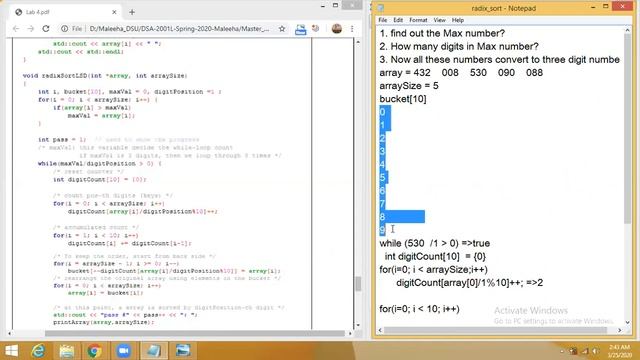The image size is (640, 360).
Task: Click "int pass = 1;" line in PDF
Action: click(x=62, y=140)
